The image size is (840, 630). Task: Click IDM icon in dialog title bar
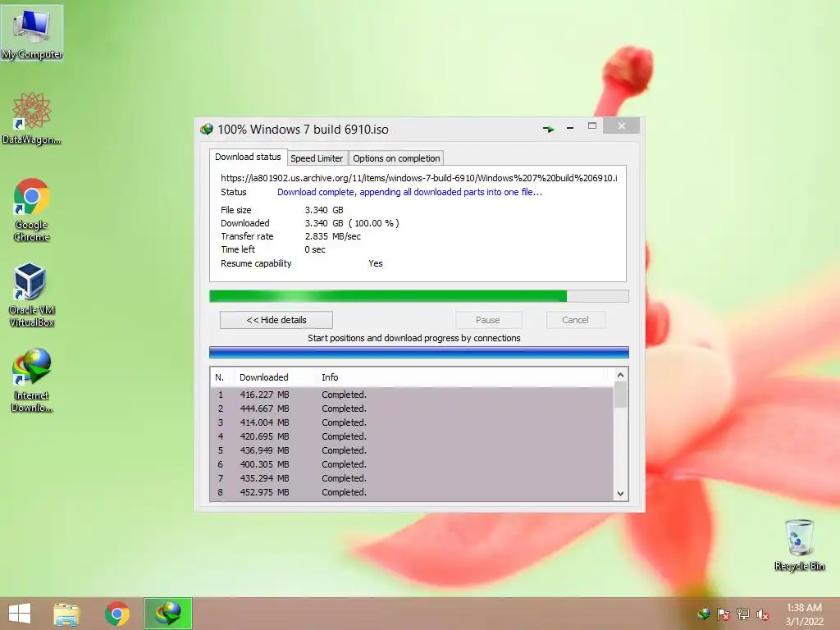point(206,129)
